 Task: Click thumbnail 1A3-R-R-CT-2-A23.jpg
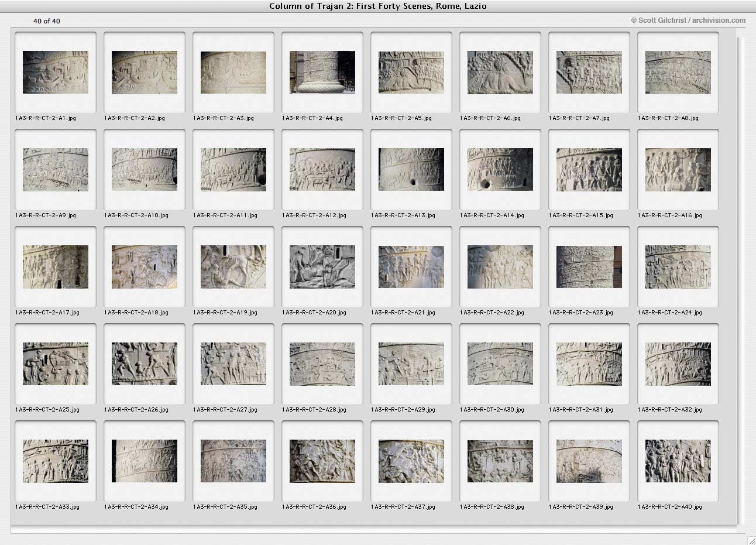[x=589, y=266]
